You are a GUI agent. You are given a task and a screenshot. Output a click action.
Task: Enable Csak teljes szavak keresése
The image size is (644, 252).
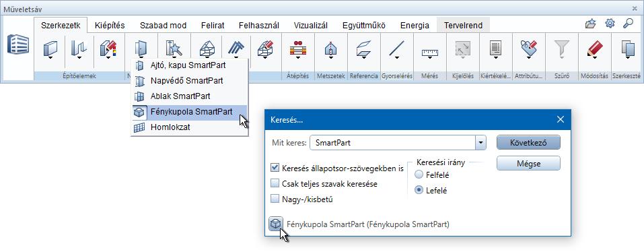click(275, 183)
